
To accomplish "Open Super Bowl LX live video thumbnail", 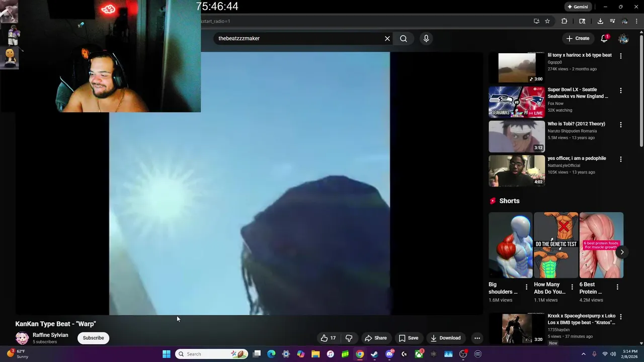I will [x=517, y=102].
